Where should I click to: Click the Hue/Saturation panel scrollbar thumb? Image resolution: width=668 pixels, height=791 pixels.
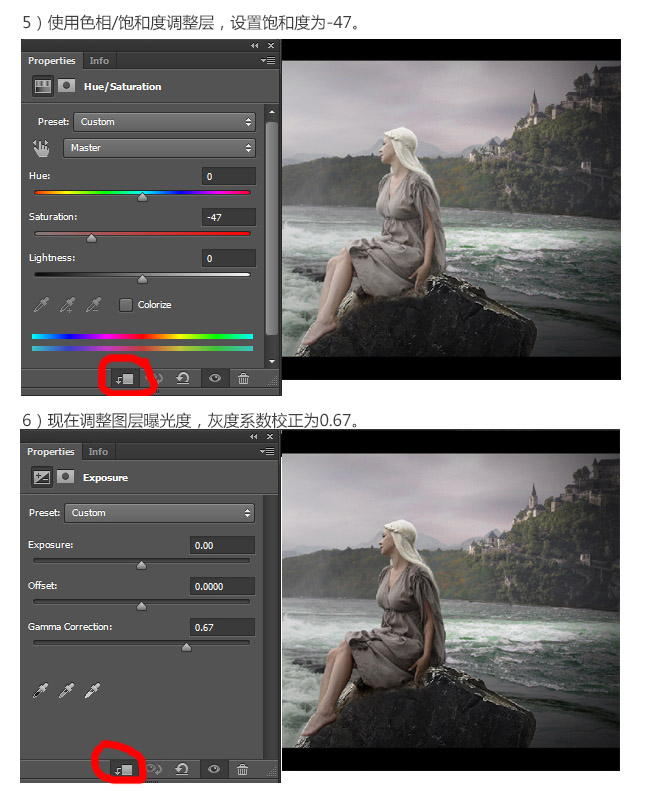pyautogui.click(x=272, y=228)
